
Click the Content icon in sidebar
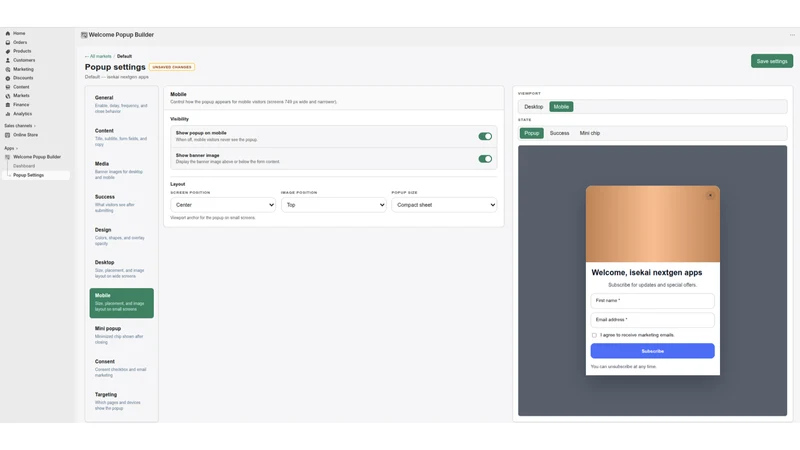point(8,87)
